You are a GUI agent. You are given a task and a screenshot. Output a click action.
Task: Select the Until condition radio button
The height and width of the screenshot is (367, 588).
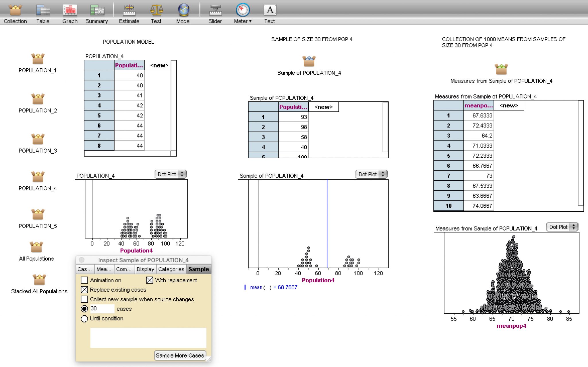pos(84,318)
